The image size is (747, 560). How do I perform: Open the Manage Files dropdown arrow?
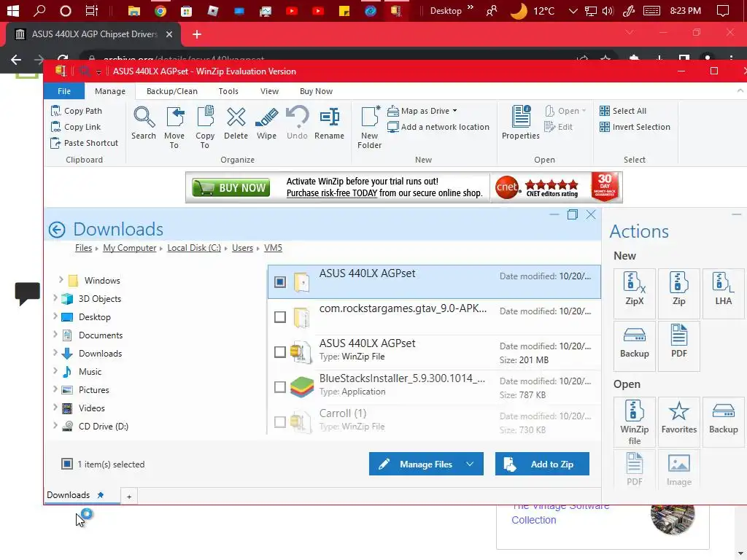click(x=471, y=464)
